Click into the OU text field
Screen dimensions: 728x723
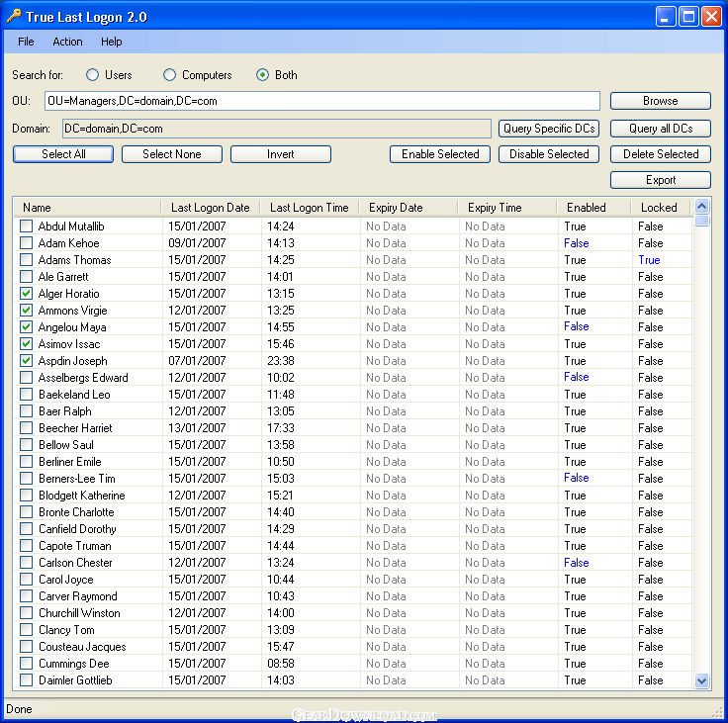(x=322, y=101)
